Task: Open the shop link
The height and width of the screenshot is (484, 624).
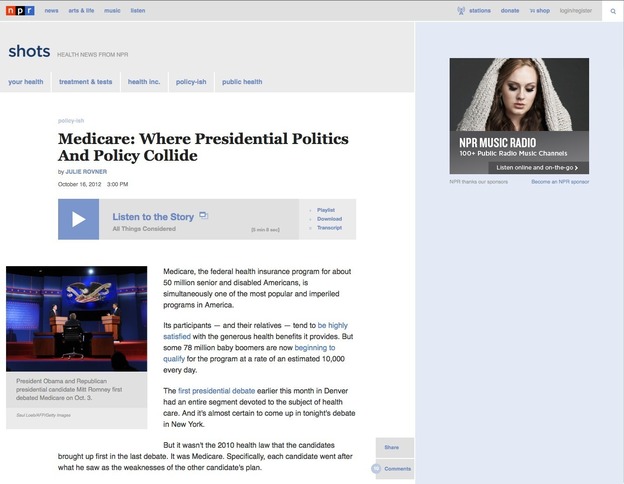Action: [540, 11]
